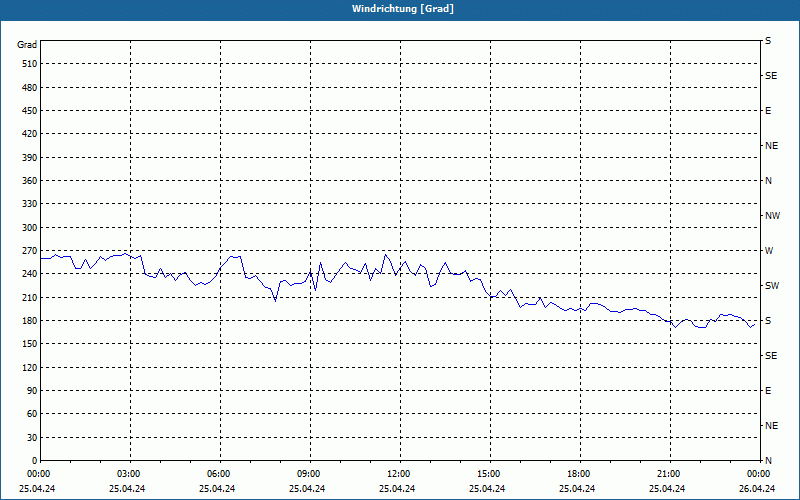Screen dimensions: 800x500
Task: Click the 03:00 time axis label
Action: tap(130, 474)
